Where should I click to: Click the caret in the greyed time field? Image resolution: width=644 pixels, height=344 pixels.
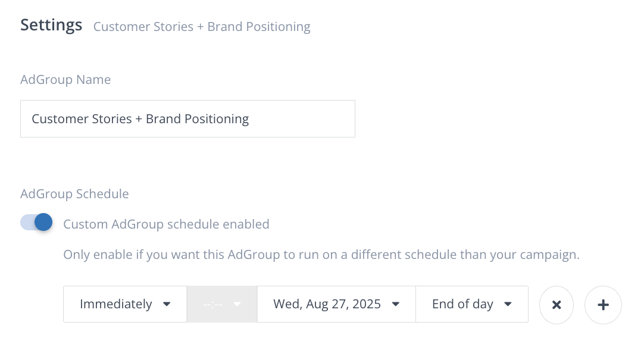pyautogui.click(x=237, y=304)
